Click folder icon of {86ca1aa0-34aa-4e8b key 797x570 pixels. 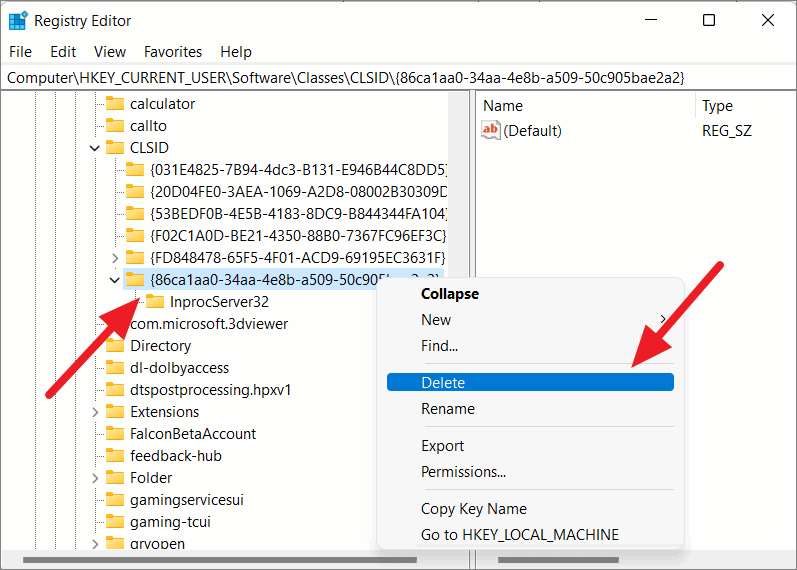135,279
